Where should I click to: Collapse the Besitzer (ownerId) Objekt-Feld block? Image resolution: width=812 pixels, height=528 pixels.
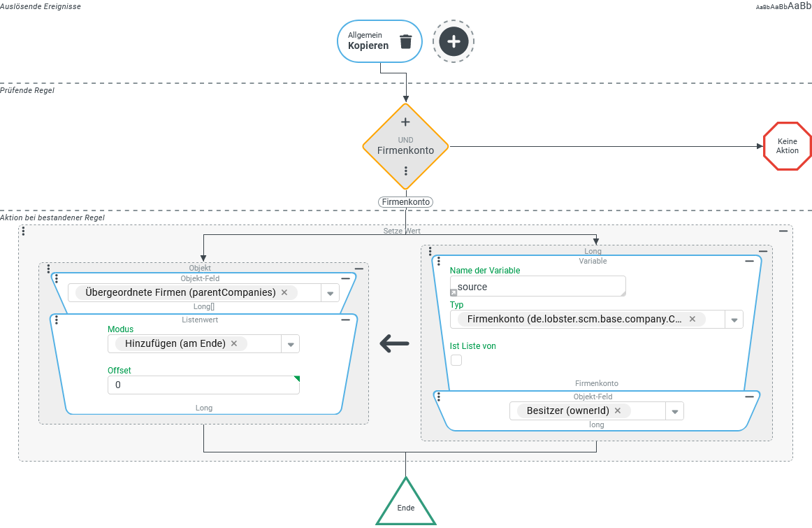(x=749, y=397)
